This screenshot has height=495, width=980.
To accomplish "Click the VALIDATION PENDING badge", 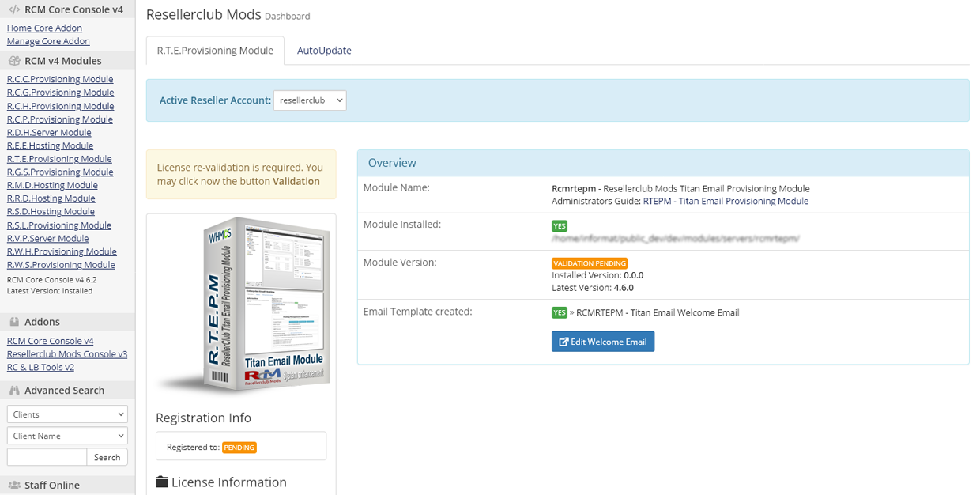I will click(x=590, y=263).
